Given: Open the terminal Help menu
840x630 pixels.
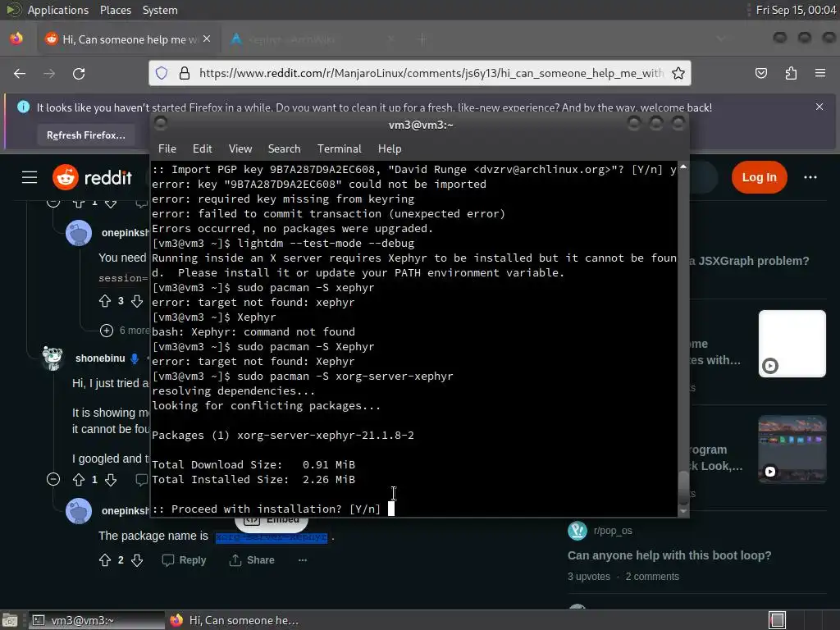Looking at the screenshot, I should pos(390,149).
